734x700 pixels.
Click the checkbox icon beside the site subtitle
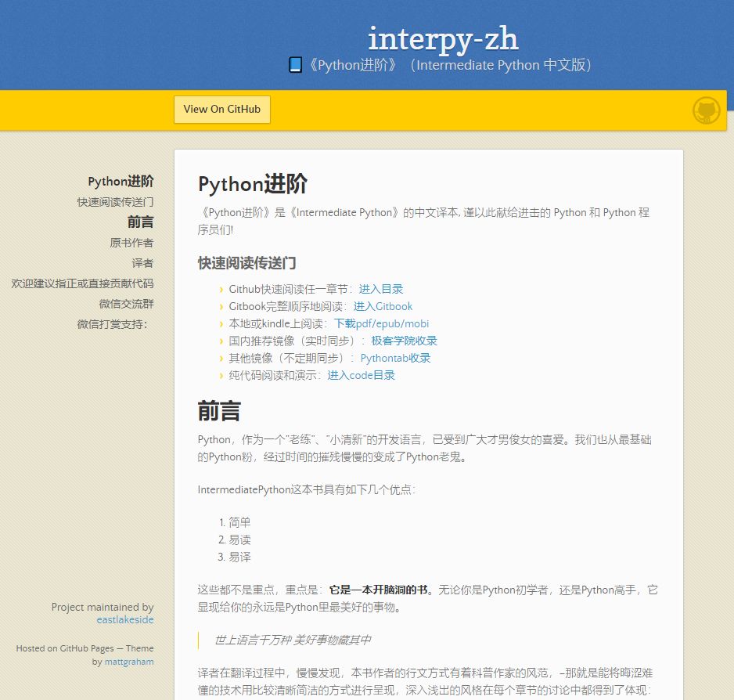[x=295, y=65]
